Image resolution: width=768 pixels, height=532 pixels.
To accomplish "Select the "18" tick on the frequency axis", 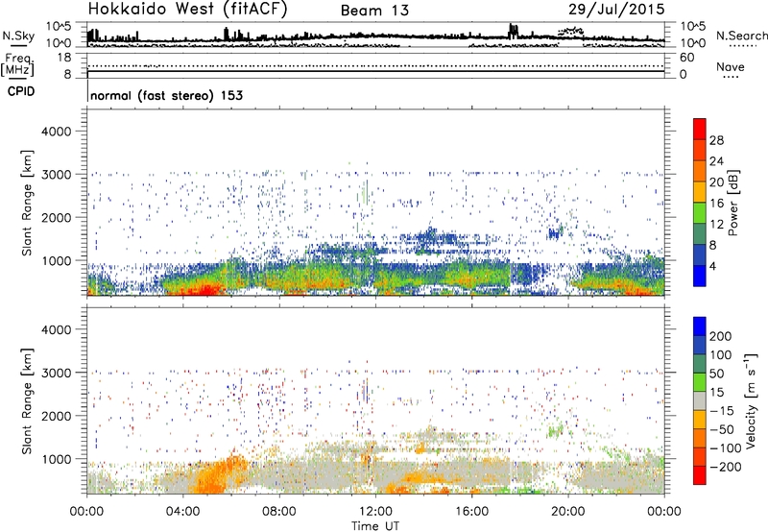I will 63,58.
